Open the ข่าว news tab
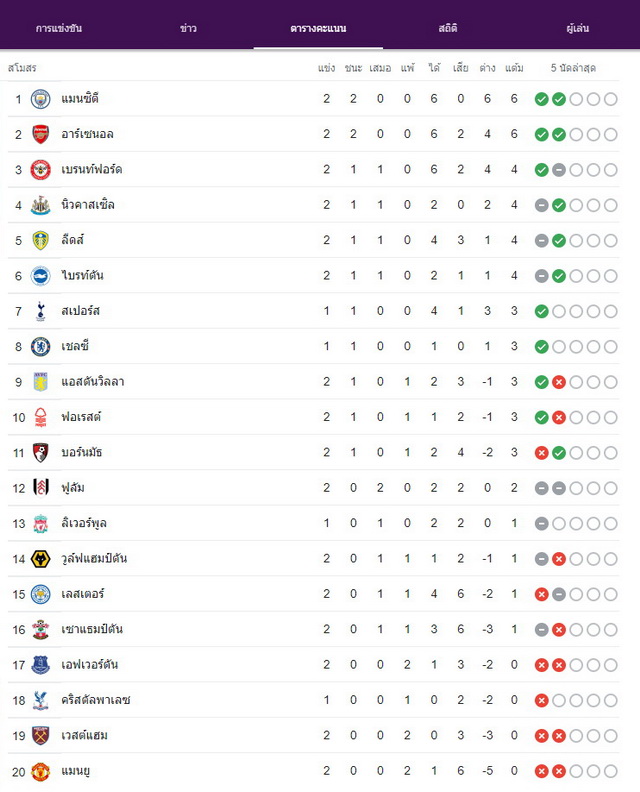 [188, 28]
